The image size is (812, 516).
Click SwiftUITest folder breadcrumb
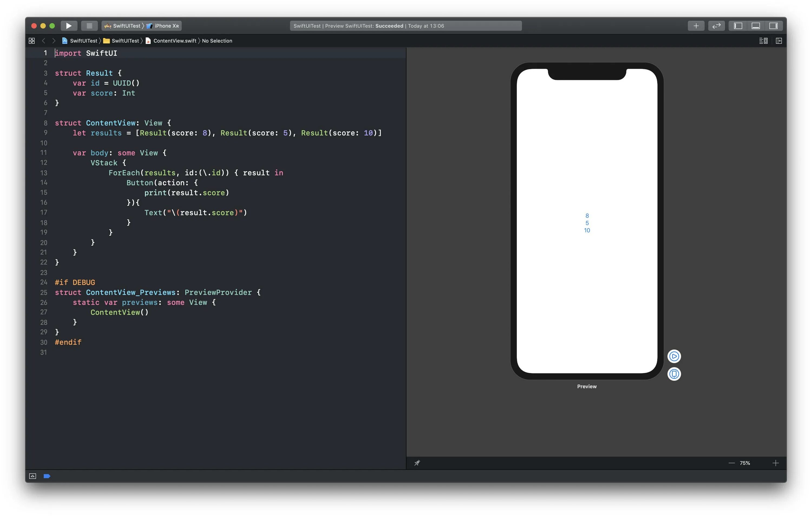click(x=125, y=41)
